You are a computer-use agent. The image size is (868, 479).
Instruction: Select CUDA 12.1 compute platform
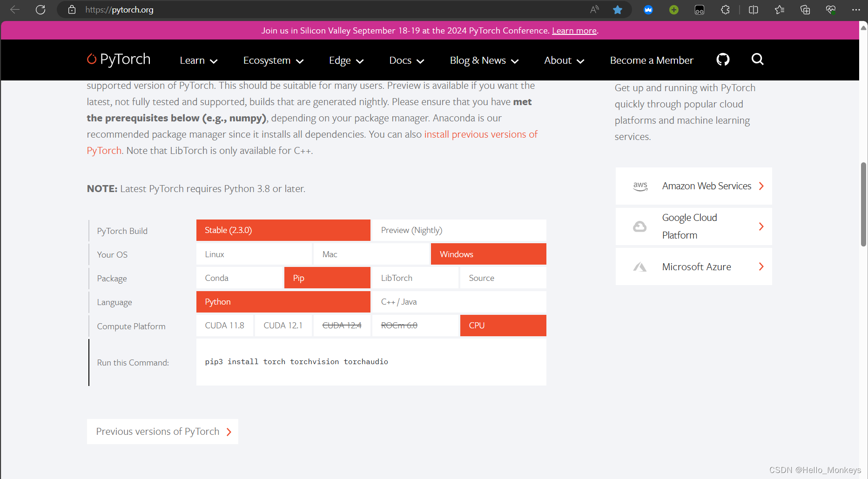pyautogui.click(x=283, y=326)
